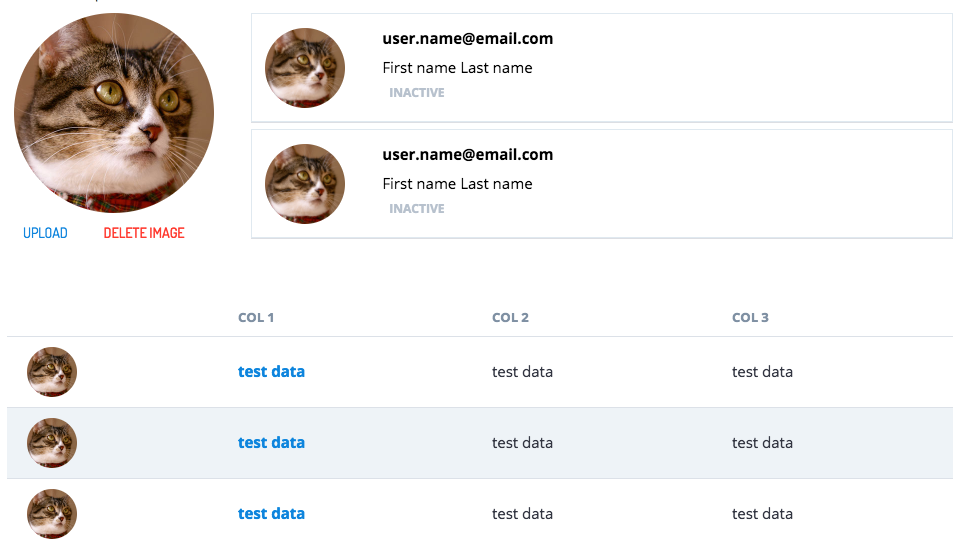Click the avatar in the highlighted second table row
Screen dimensions: 959x550
click(x=52, y=443)
